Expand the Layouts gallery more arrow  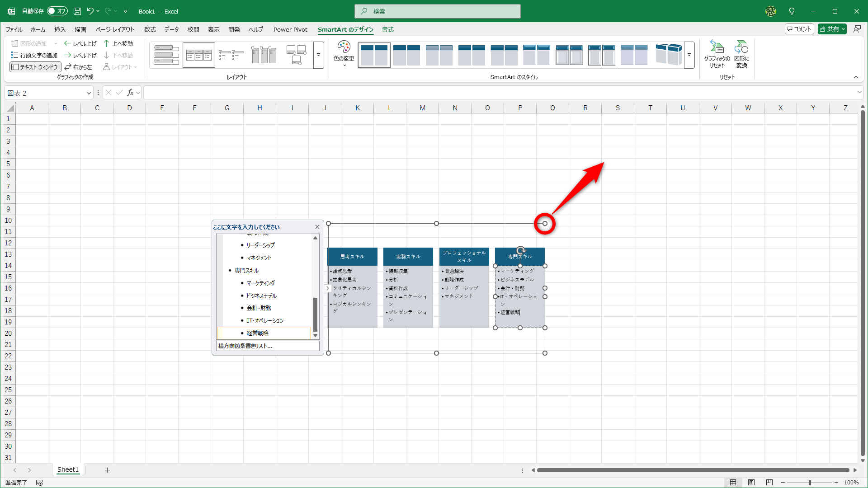tap(318, 55)
